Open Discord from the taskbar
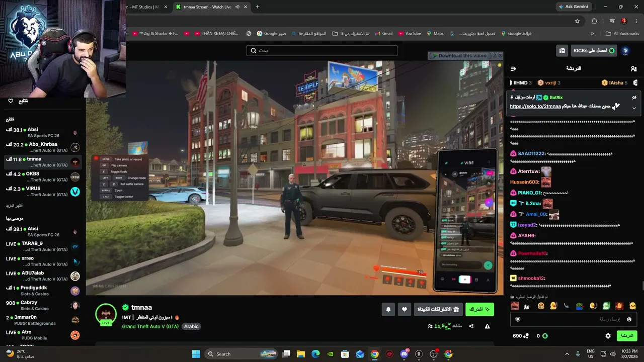The image size is (644, 362). (404, 354)
